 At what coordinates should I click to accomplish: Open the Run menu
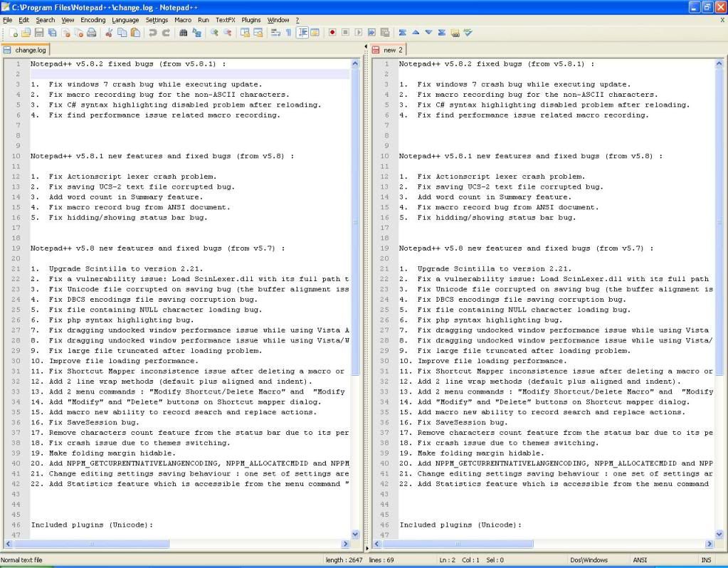[x=204, y=20]
